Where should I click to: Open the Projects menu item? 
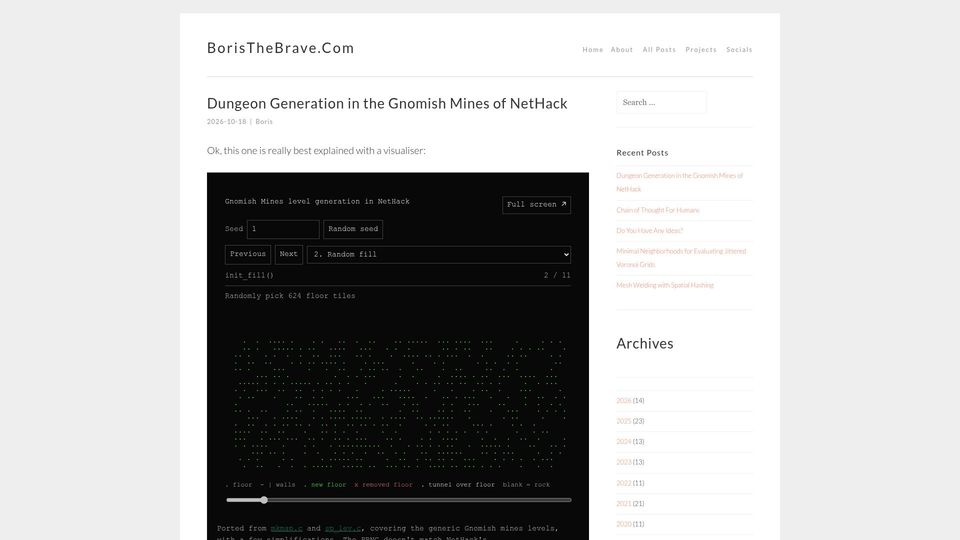tap(701, 50)
